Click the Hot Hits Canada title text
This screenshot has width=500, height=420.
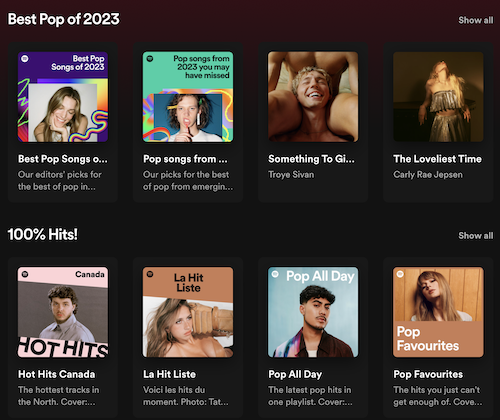57,374
